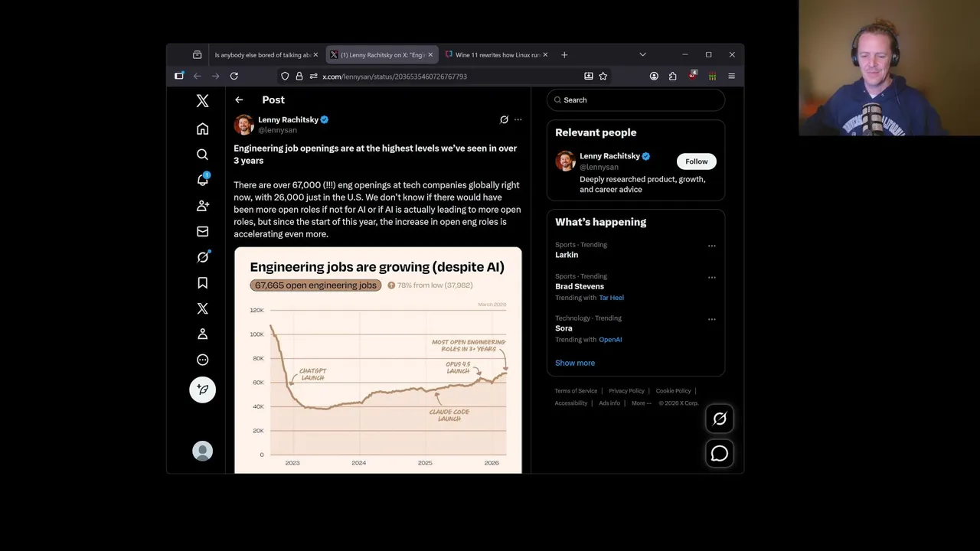The width and height of the screenshot is (980, 551).
Task: Open Bookmarks icon in sidebar
Action: (x=202, y=283)
